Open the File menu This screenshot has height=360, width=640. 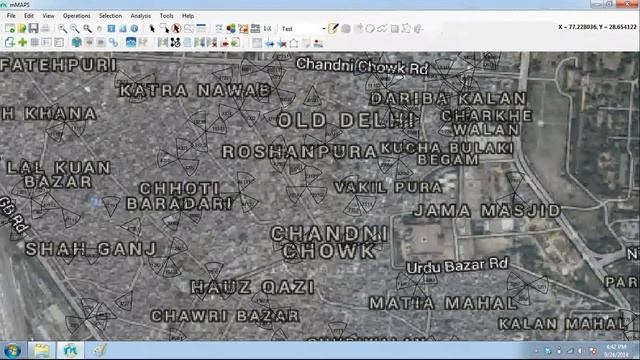click(x=11, y=16)
